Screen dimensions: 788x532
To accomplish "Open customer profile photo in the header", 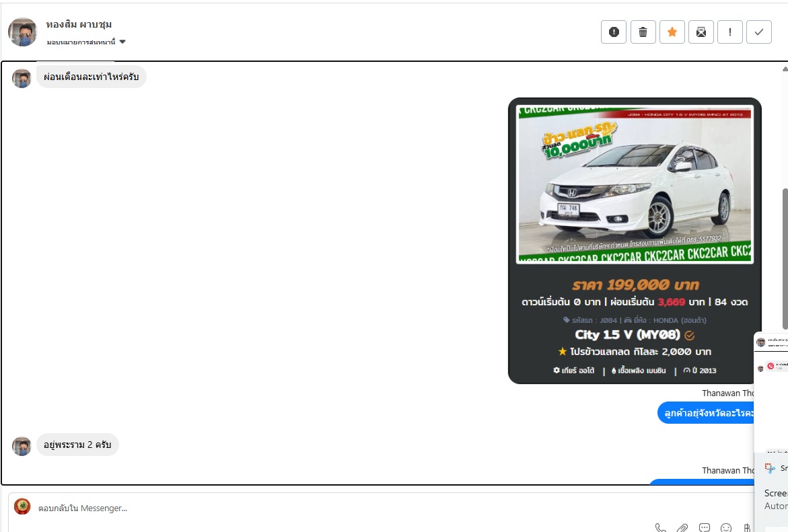I will coord(23,32).
